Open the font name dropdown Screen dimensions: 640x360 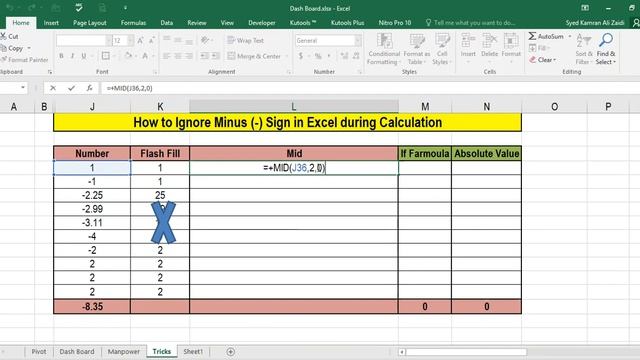pos(109,40)
